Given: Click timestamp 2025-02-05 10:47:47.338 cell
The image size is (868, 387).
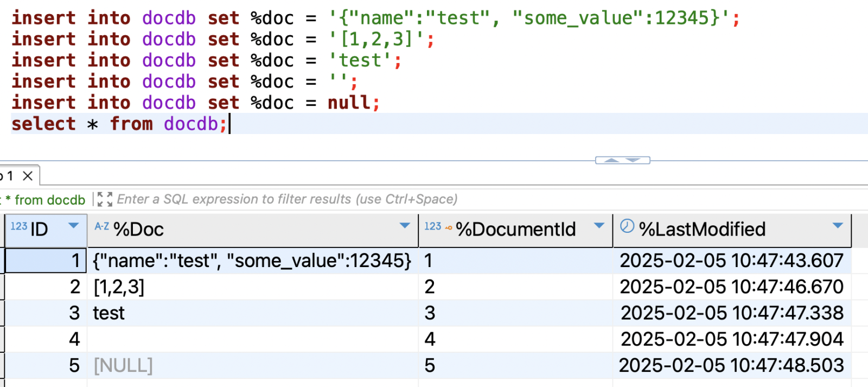Looking at the screenshot, I should pos(731,313).
